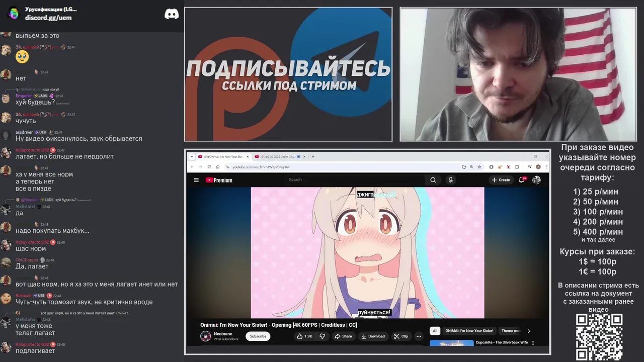Click username OldChopper in the chat
This screenshot has height=362, width=644.
(x=27, y=260)
